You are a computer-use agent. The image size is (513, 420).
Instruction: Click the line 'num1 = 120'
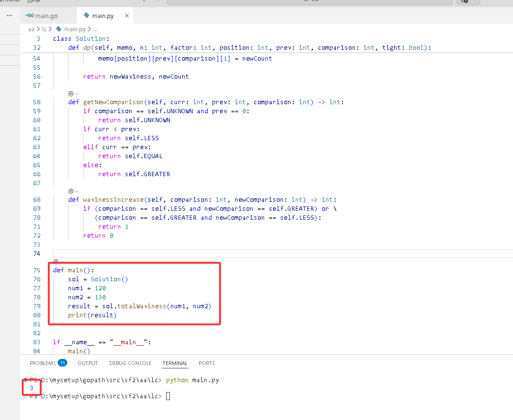coord(87,288)
